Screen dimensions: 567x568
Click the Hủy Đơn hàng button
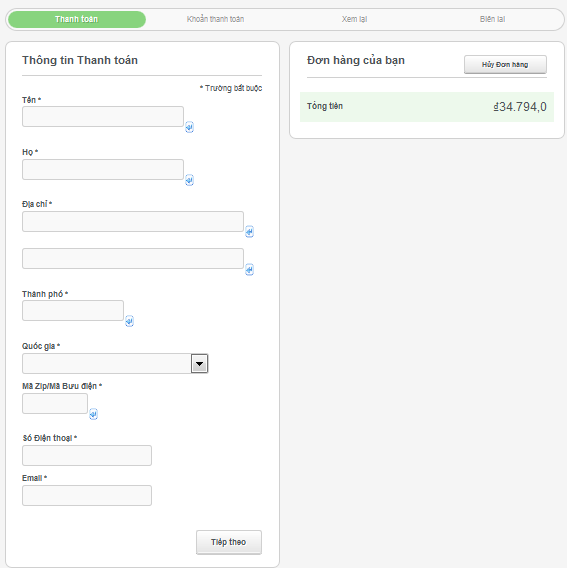(505, 64)
